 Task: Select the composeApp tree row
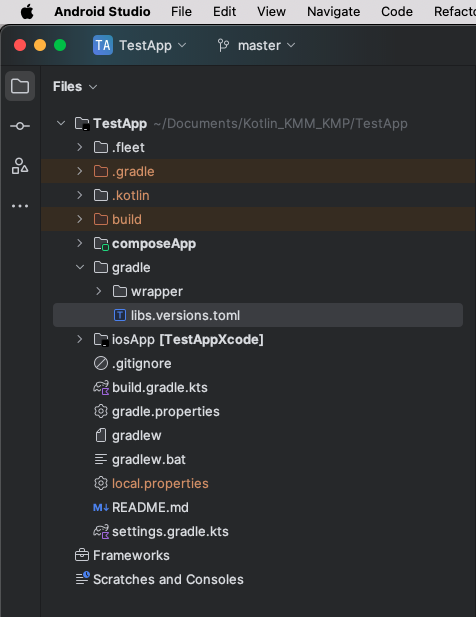click(258, 243)
